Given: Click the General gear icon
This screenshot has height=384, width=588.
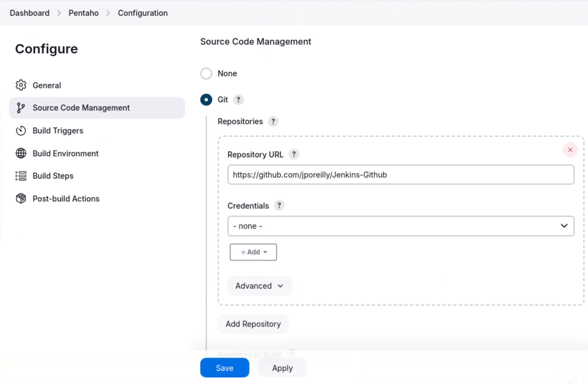Looking at the screenshot, I should (21, 85).
